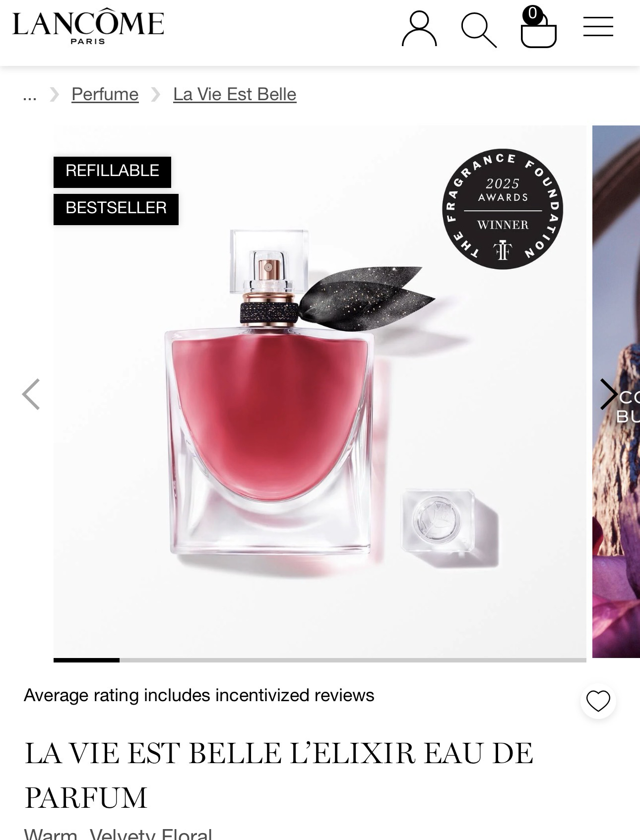The image size is (640, 840).
Task: Click the product title La Vie Est Belle L'Elixir
Action: pyautogui.click(x=279, y=775)
